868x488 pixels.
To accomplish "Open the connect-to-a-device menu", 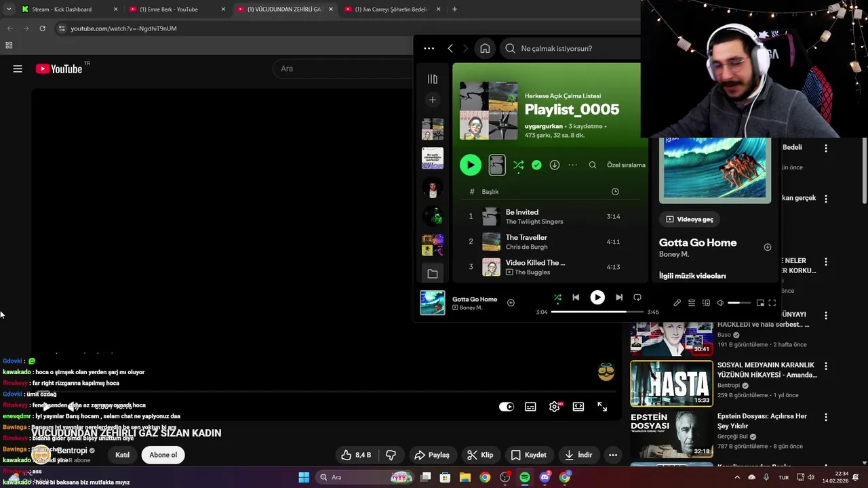I will [706, 303].
